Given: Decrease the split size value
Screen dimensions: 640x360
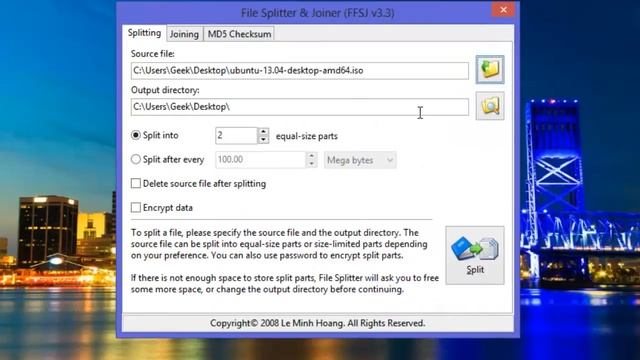Looking at the screenshot, I should tap(311, 164).
